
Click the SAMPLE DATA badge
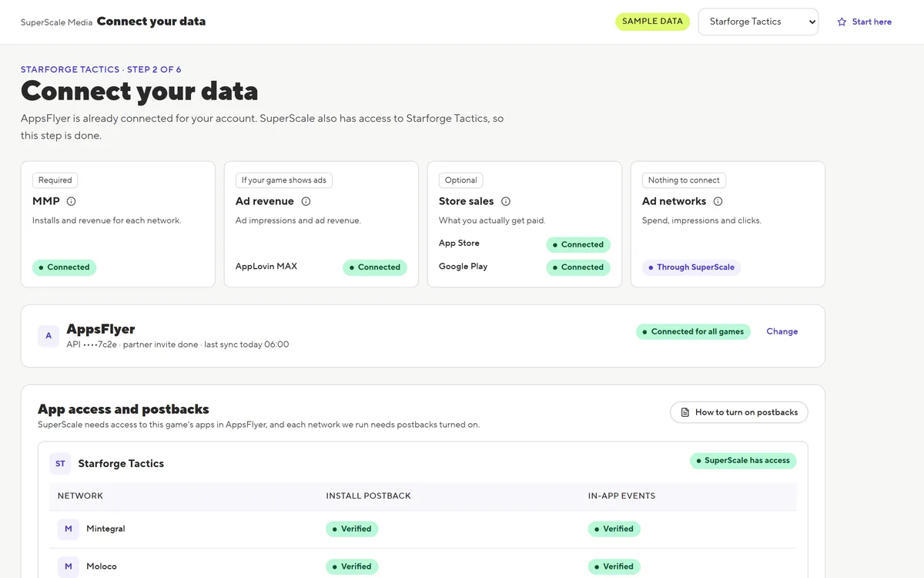click(652, 22)
